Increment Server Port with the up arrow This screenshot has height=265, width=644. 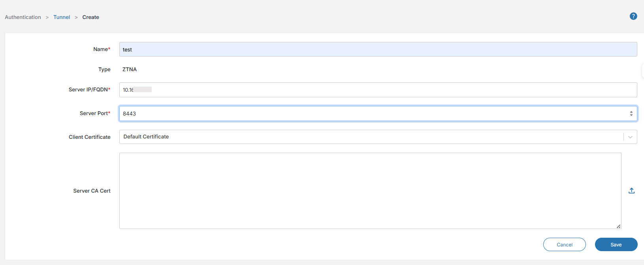pyautogui.click(x=631, y=112)
